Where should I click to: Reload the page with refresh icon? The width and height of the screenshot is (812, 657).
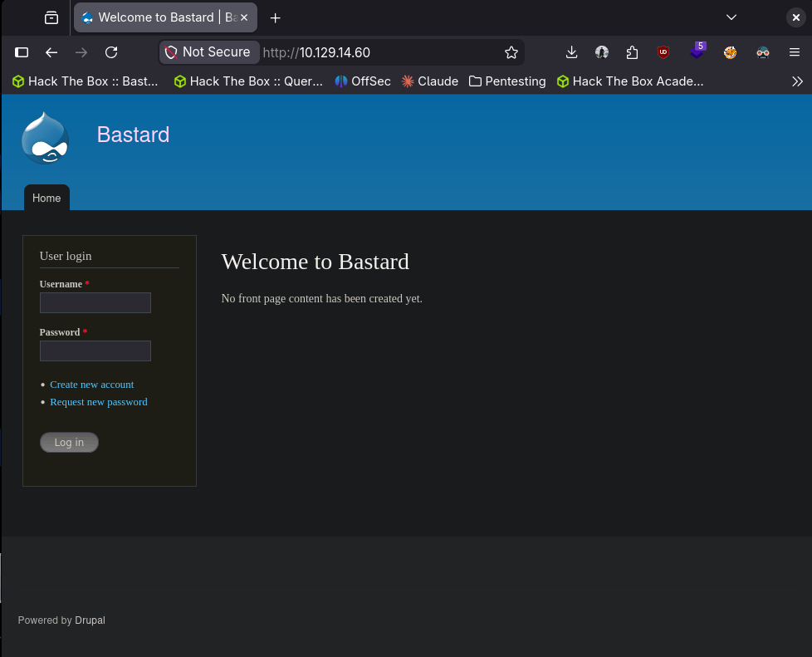click(x=111, y=52)
